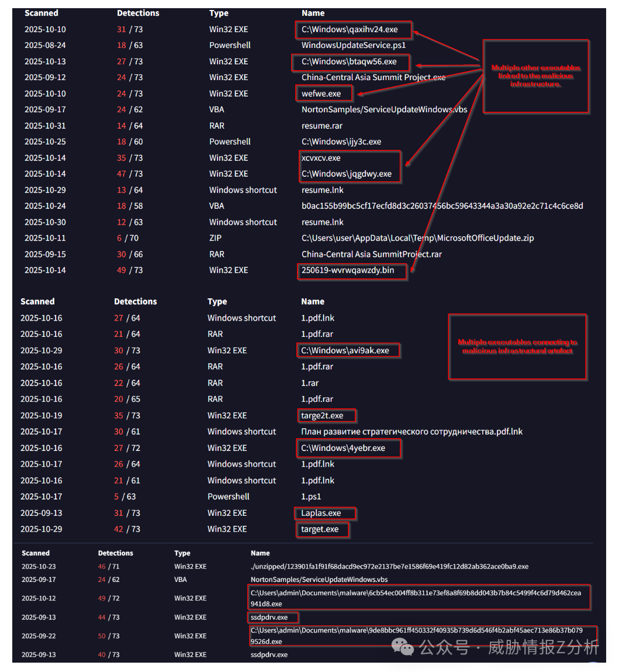Select the 30 / 61 detections value

(127, 432)
